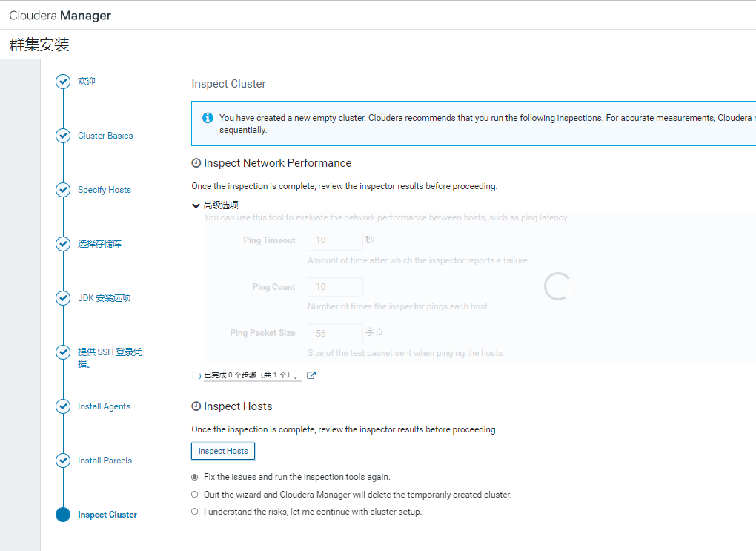The width and height of the screenshot is (756, 551).
Task: Click the Ping Packet Size input field
Action: tap(335, 334)
